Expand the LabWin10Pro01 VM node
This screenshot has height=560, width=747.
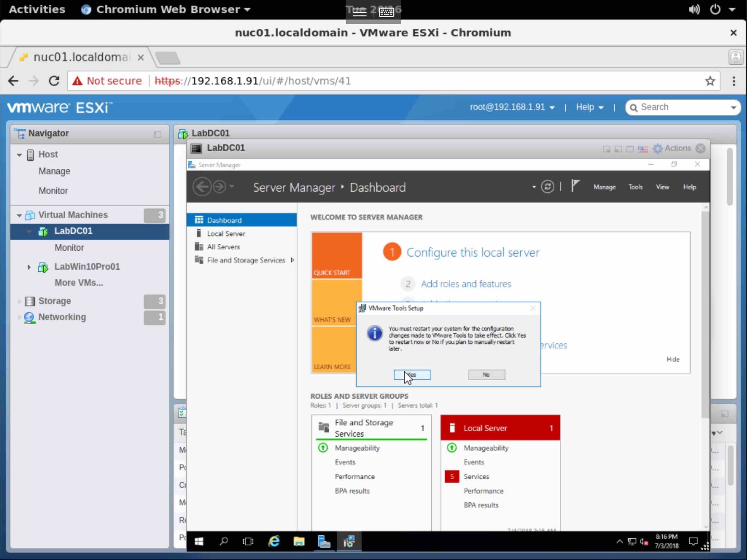click(x=29, y=267)
